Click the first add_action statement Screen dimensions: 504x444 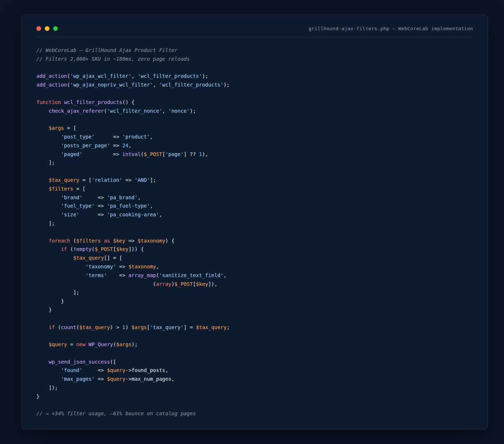[x=122, y=76]
